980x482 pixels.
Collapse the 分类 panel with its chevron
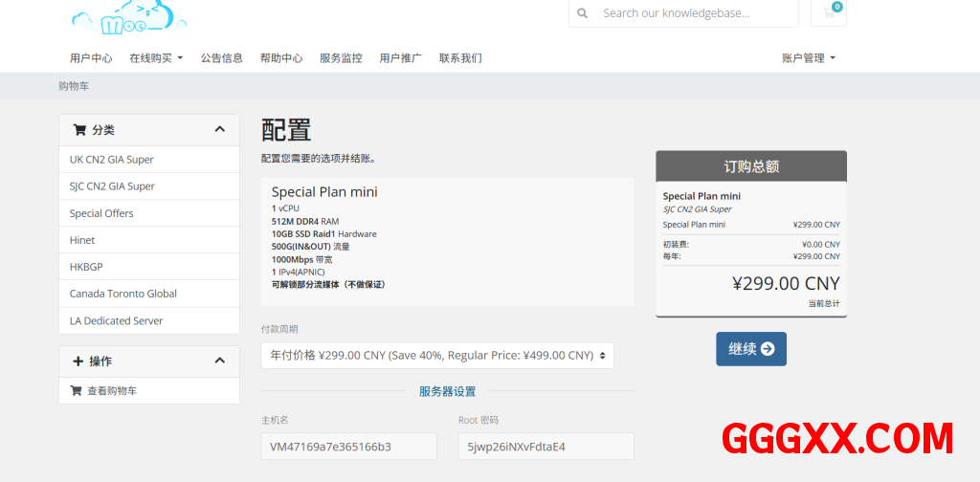[x=220, y=129]
